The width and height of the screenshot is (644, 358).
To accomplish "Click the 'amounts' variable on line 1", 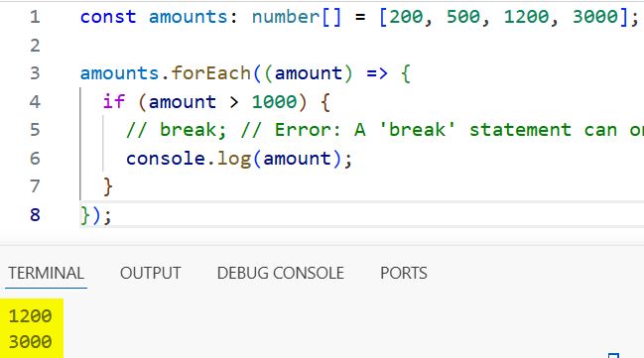I will click(189, 17).
